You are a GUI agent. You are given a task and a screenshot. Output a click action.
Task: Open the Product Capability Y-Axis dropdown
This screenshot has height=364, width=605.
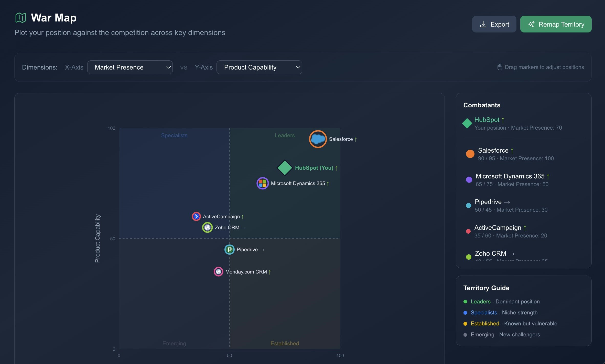[259, 67]
